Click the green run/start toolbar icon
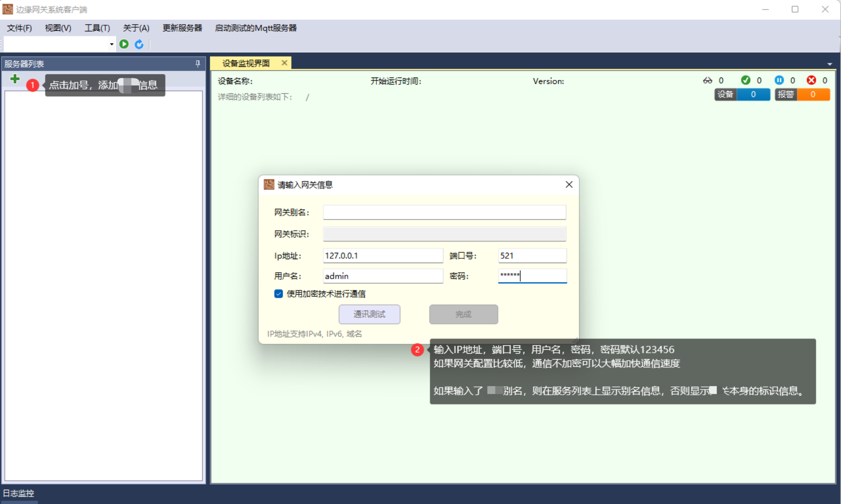841x504 pixels. (x=124, y=44)
